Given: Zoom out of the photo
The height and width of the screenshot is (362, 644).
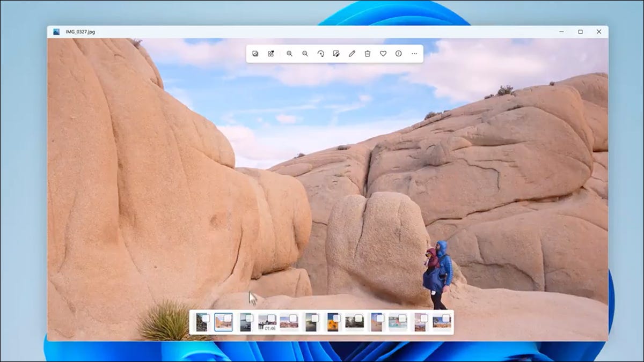Looking at the screenshot, I should [x=305, y=54].
